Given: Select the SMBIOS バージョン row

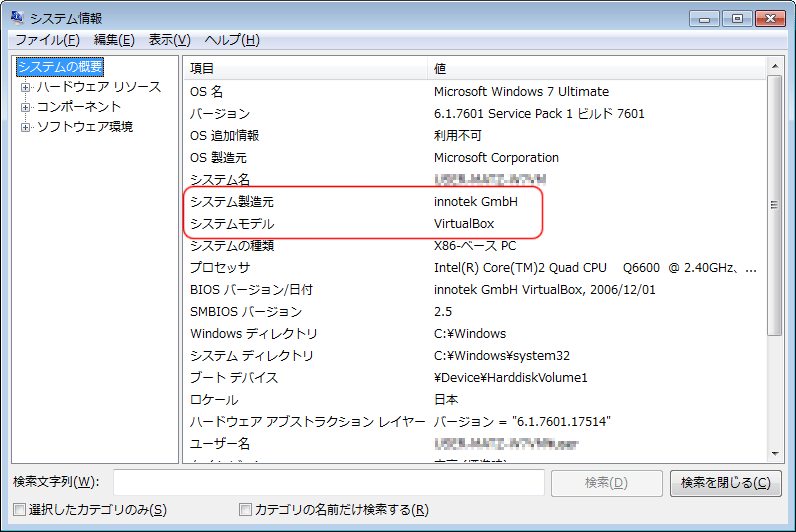Looking at the screenshot, I should 475,312.
